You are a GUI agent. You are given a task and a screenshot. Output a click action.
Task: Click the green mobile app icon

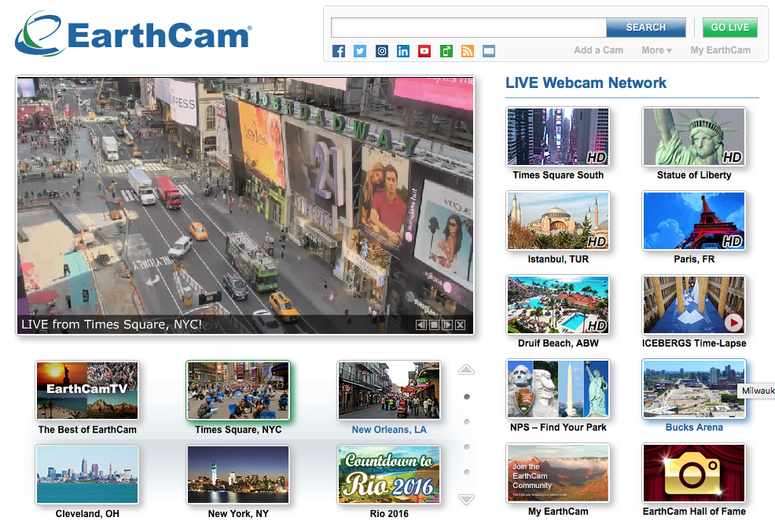click(446, 51)
